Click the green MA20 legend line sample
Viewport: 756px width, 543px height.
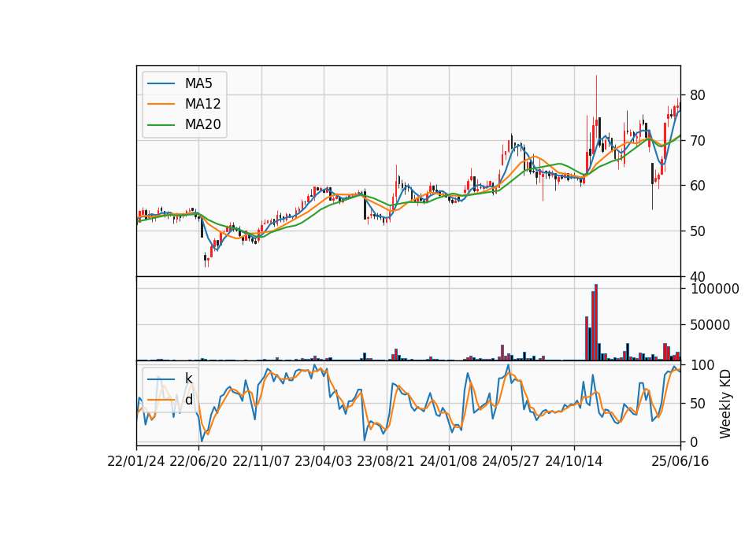[161, 124]
